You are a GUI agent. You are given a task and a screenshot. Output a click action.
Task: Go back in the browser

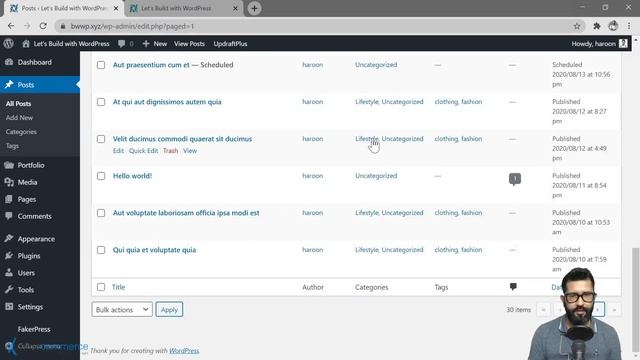tap(11, 26)
